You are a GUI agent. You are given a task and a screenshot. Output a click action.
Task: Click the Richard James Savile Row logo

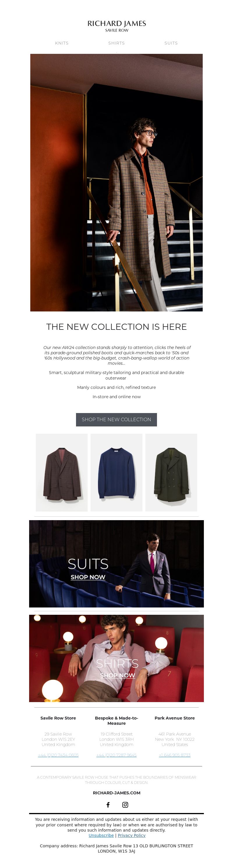click(x=117, y=26)
